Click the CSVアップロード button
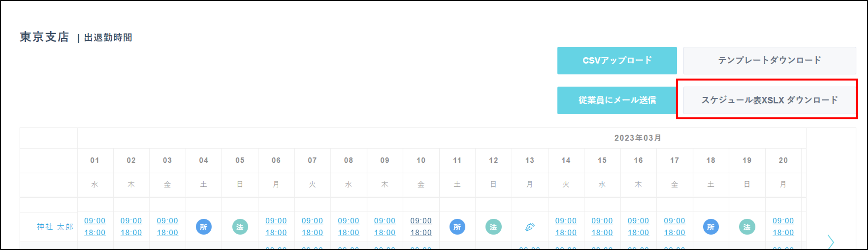 click(x=617, y=61)
